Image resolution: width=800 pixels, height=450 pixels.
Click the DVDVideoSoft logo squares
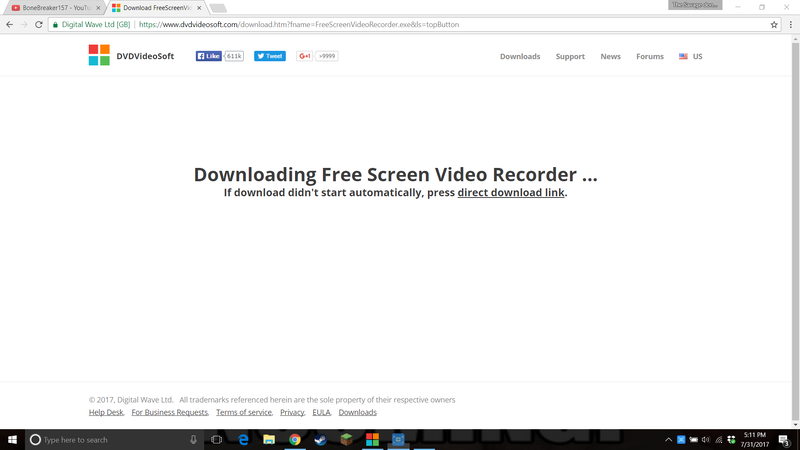pyautogui.click(x=99, y=55)
